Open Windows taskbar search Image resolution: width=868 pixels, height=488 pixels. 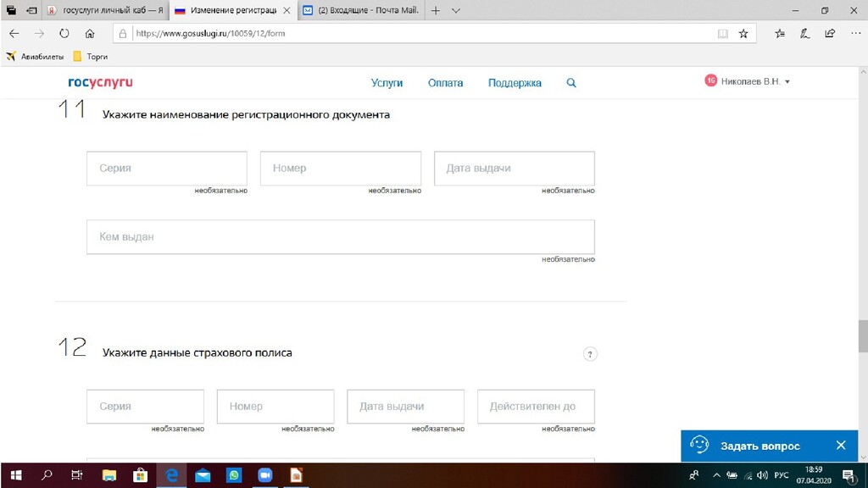coord(47,475)
